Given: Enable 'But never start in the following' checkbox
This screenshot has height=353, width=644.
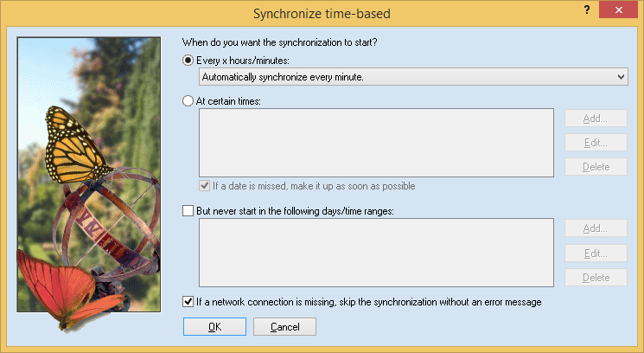Looking at the screenshot, I should pyautogui.click(x=188, y=210).
